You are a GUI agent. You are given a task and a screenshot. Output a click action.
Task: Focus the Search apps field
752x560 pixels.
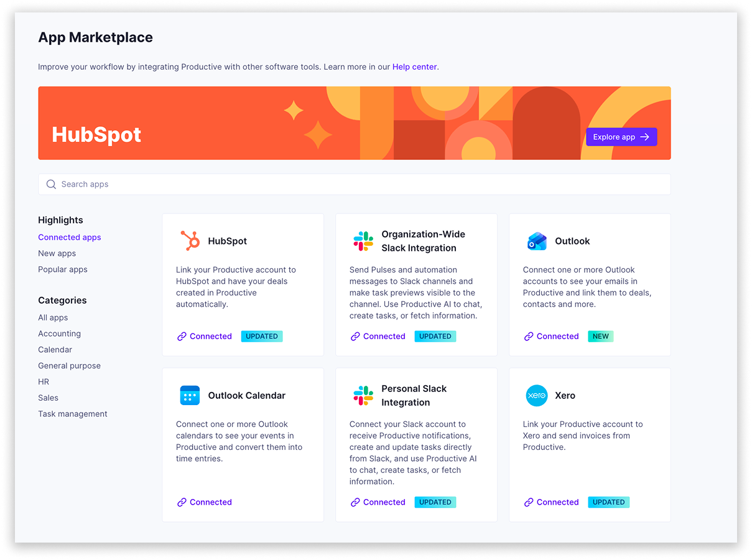click(x=355, y=184)
